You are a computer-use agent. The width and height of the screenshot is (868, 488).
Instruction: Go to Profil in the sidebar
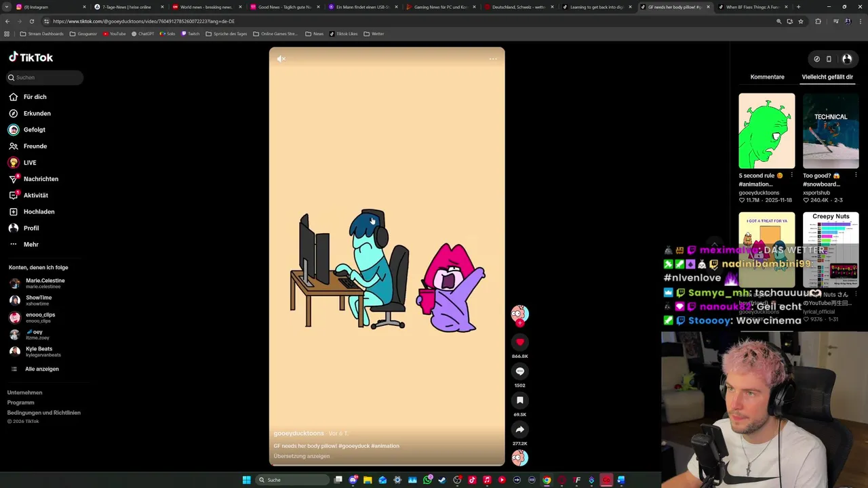pos(31,228)
